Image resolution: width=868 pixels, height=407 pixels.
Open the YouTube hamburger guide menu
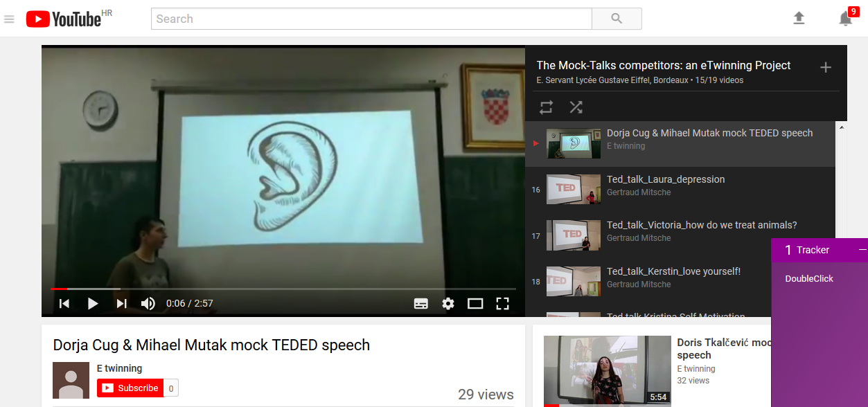[9, 19]
